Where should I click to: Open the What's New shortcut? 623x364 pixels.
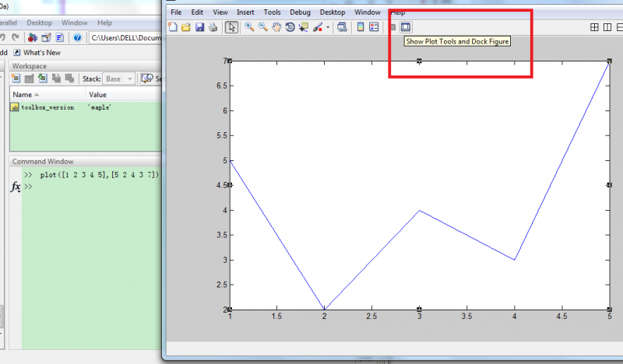(42, 52)
